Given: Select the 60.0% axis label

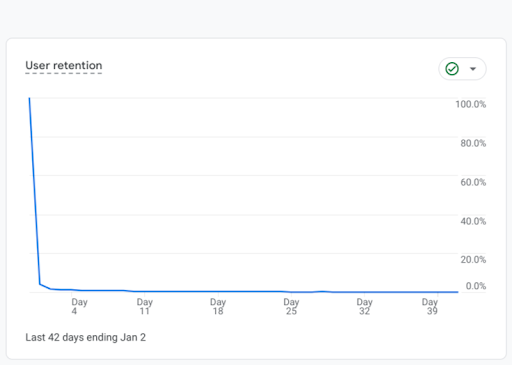Looking at the screenshot, I should 473,182.
